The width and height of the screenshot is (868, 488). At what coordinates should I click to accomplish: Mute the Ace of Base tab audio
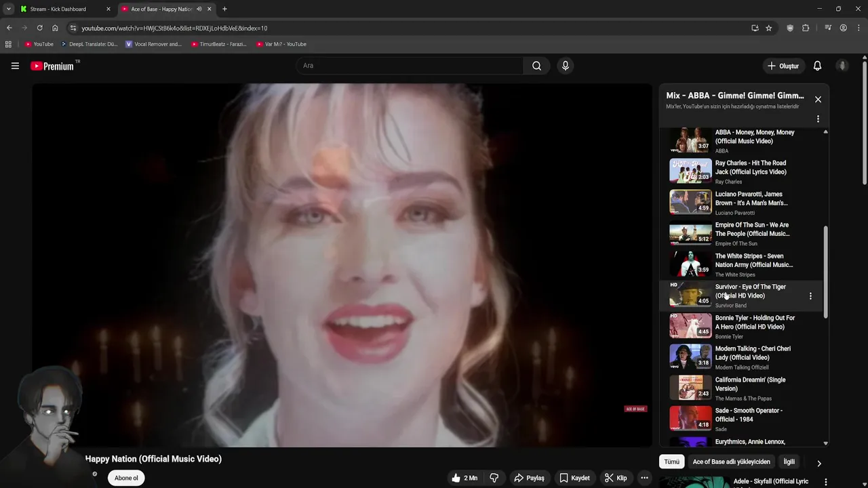coord(199,9)
